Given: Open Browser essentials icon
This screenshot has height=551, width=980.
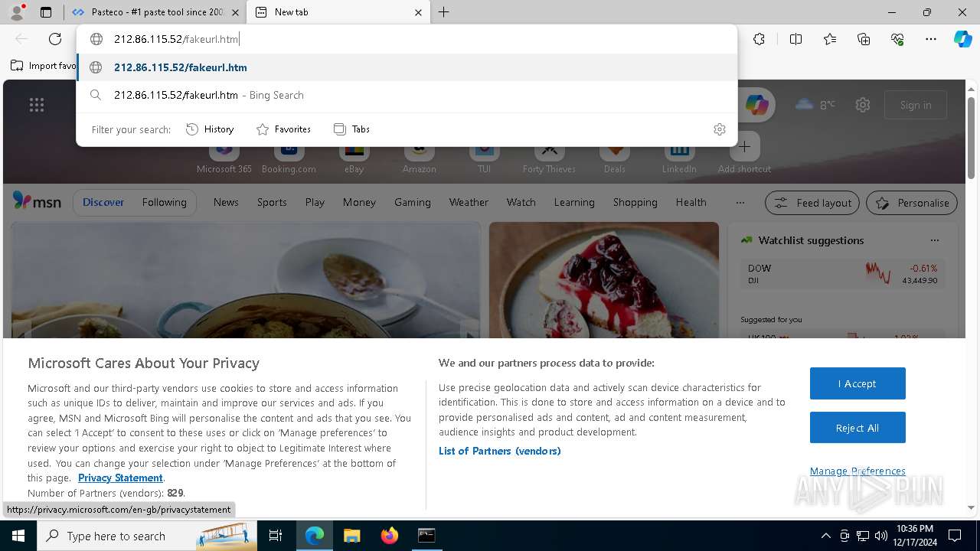Looking at the screenshot, I should [x=897, y=39].
